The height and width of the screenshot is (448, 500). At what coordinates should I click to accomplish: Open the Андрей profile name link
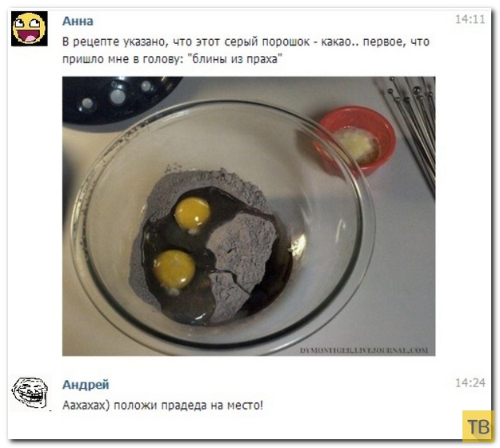(86, 385)
